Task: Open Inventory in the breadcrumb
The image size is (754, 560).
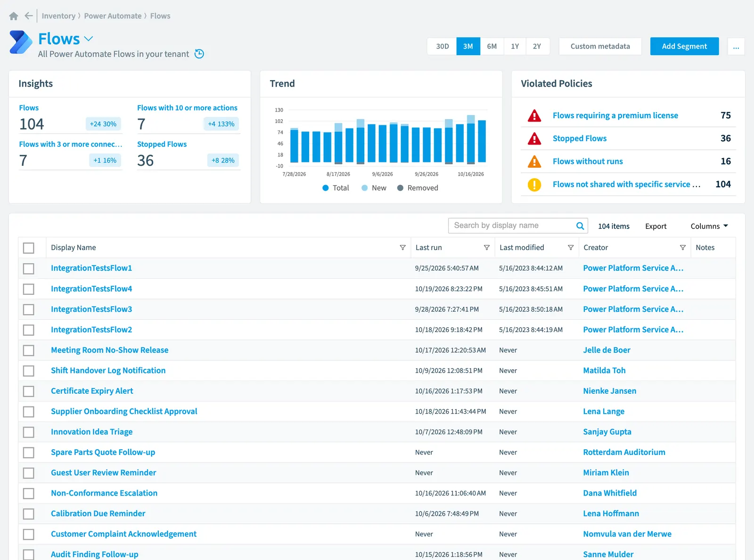Action: click(58, 16)
